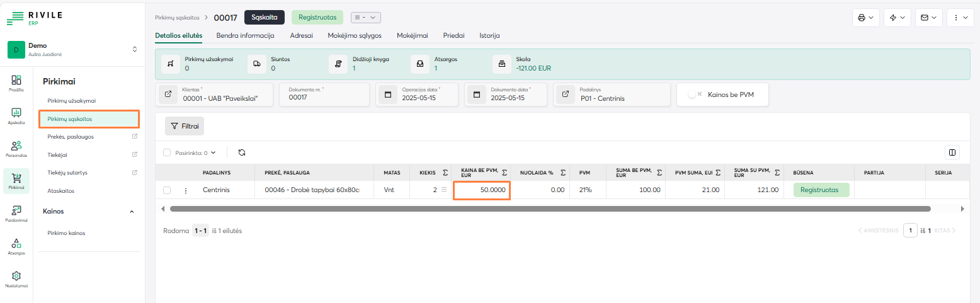Open the Apskaita sidebar module
Image resolution: width=980 pixels, height=303 pixels.
[x=17, y=115]
